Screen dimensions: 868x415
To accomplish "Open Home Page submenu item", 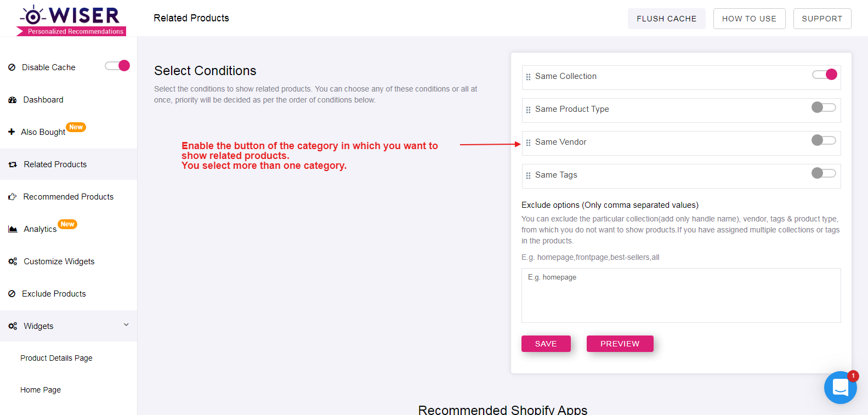I will point(41,390).
